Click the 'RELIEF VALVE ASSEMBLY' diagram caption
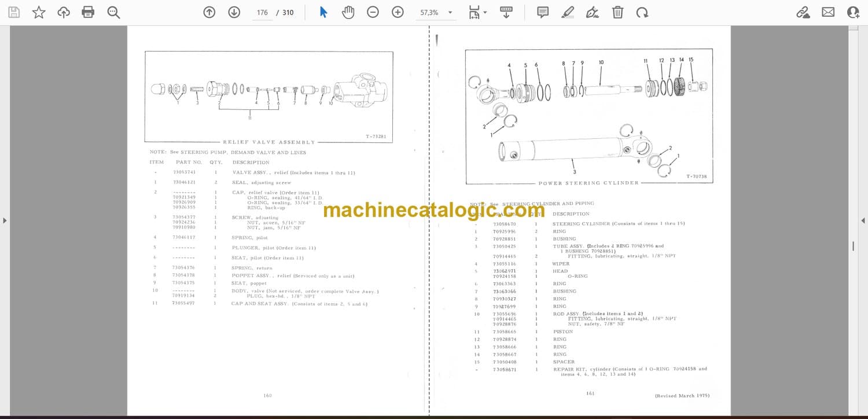Image resolution: width=868 pixels, height=419 pixels. coord(269,142)
